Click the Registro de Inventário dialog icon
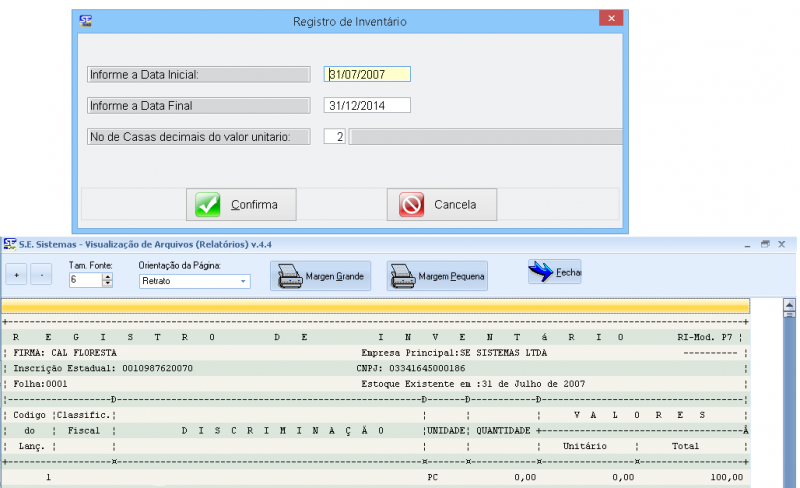800x488 pixels. point(87,20)
